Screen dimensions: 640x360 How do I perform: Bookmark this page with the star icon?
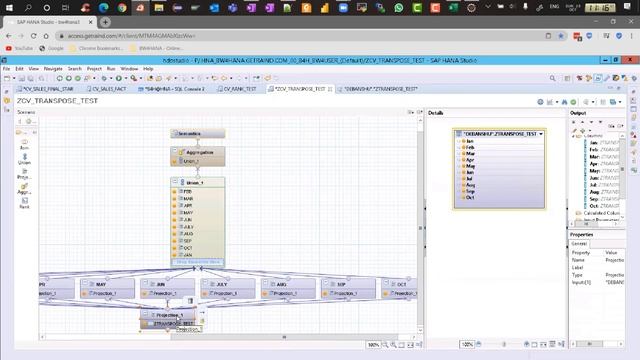(561, 36)
